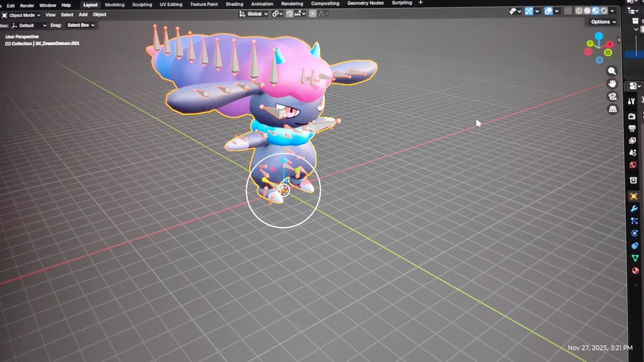Select the camera view icon in viewport
The image size is (644, 362).
tap(612, 96)
